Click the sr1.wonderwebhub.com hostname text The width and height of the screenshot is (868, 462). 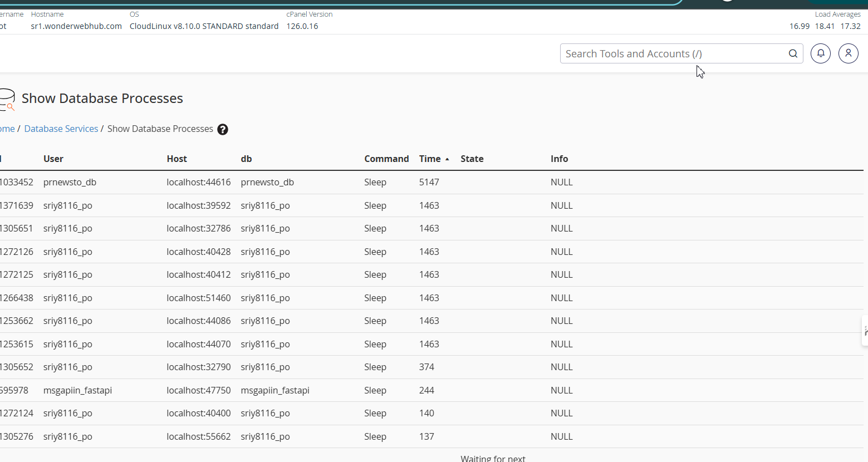tap(76, 26)
